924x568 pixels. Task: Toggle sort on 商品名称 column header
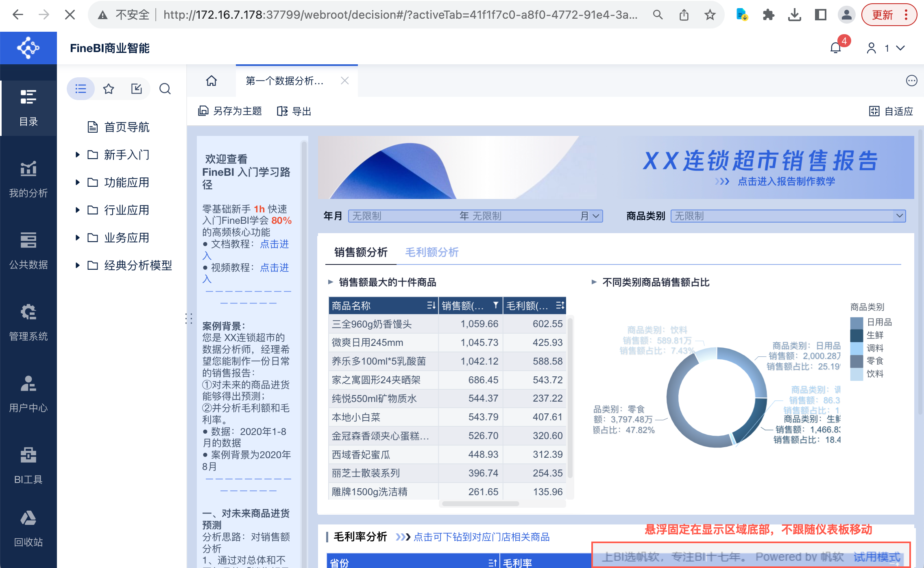point(431,306)
